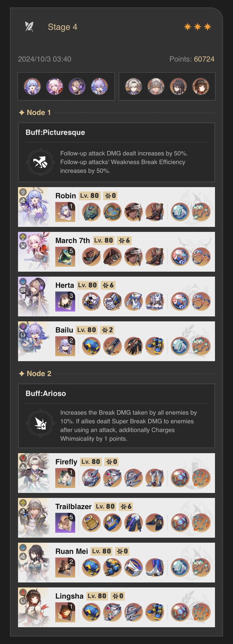Select March 7th's cowboy hat relic

pos(91,257)
